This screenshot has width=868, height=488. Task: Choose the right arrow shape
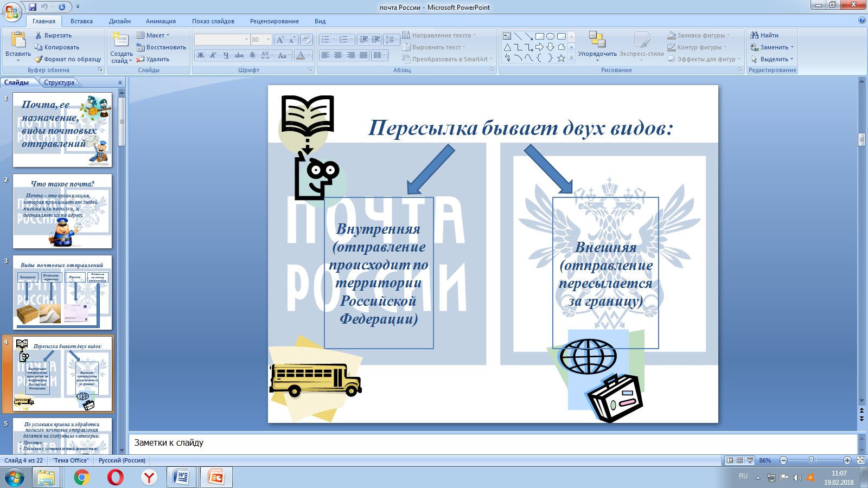539,47
